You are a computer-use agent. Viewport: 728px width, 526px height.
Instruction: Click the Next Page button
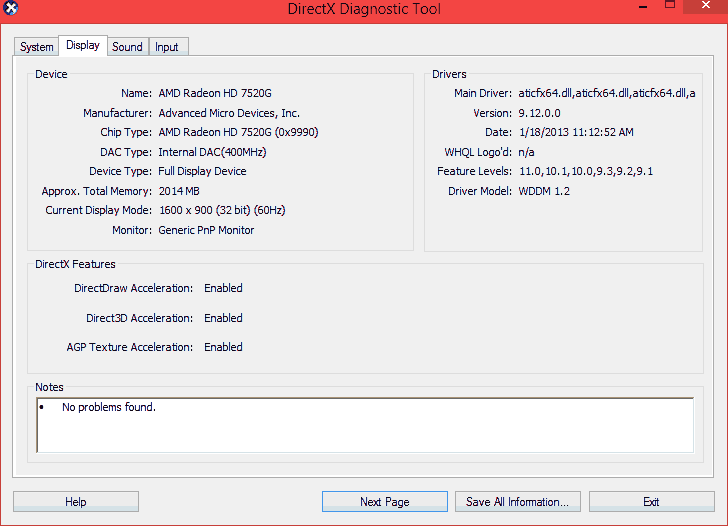click(x=384, y=502)
